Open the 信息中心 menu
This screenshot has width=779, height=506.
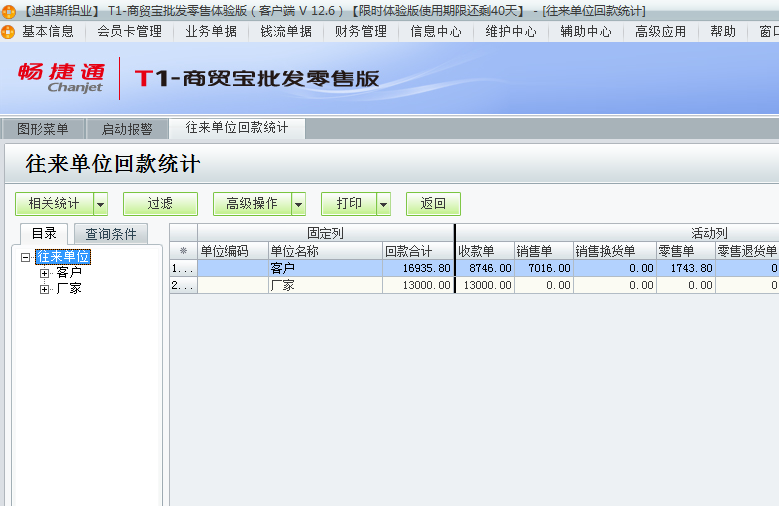click(436, 32)
